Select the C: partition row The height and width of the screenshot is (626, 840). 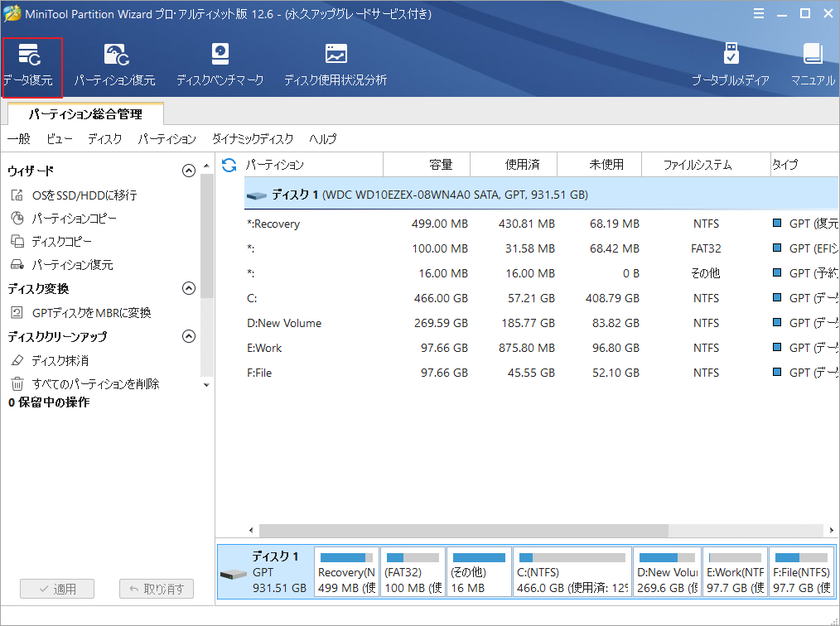pos(373,298)
